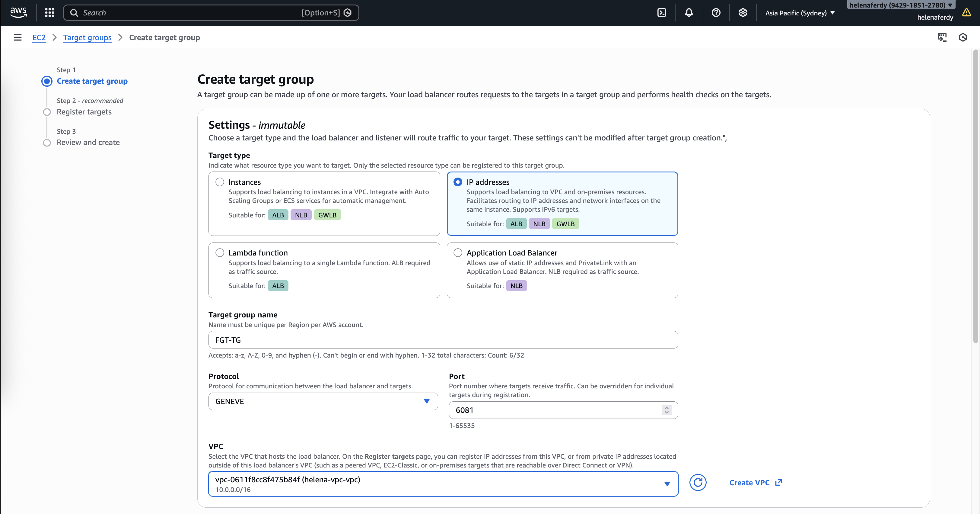Toggle the hamburger side navigation menu

pos(17,37)
